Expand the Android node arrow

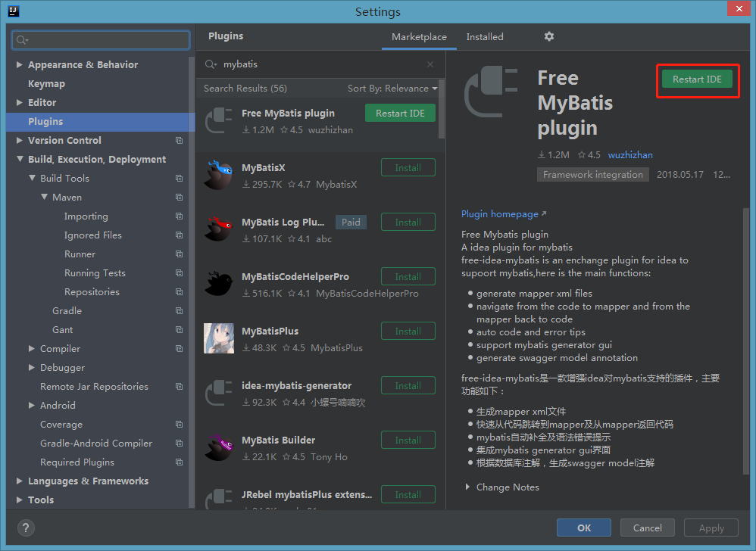pos(31,406)
